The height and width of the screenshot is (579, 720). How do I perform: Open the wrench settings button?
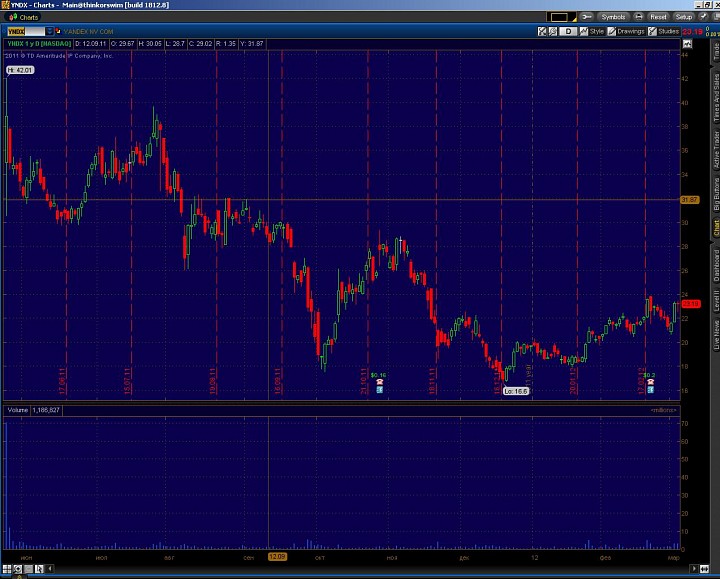pyautogui.click(x=587, y=17)
